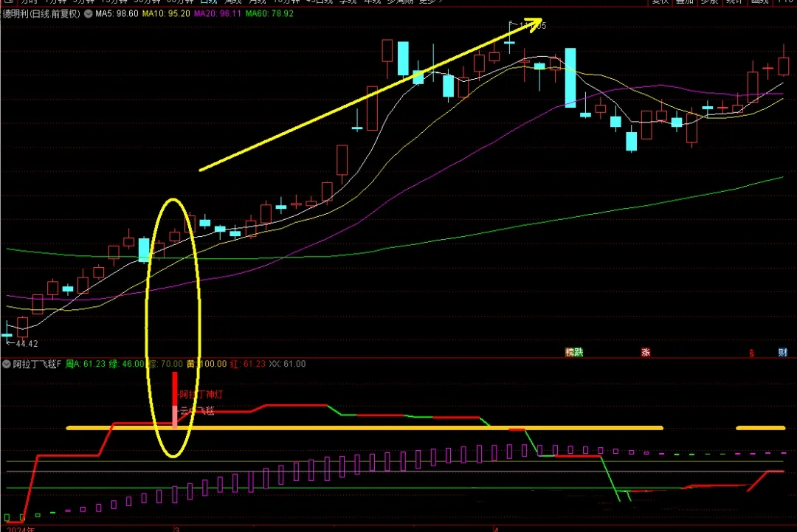Click the 精跌 event marker icon

573,352
